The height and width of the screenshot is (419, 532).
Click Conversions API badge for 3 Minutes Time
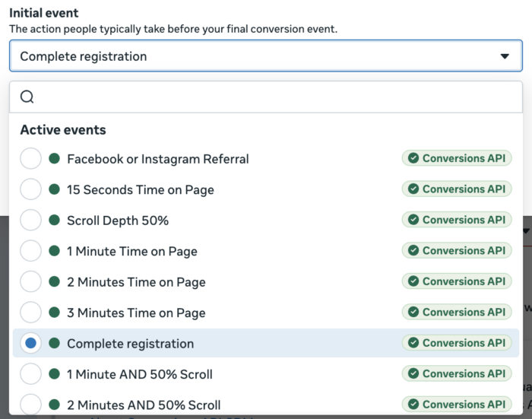(x=457, y=312)
